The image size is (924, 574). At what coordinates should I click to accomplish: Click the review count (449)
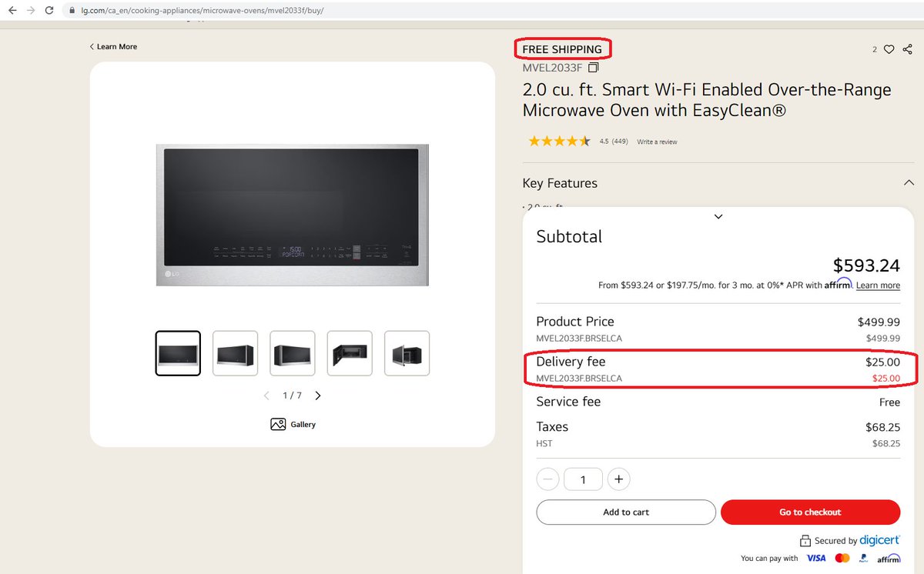pos(620,142)
